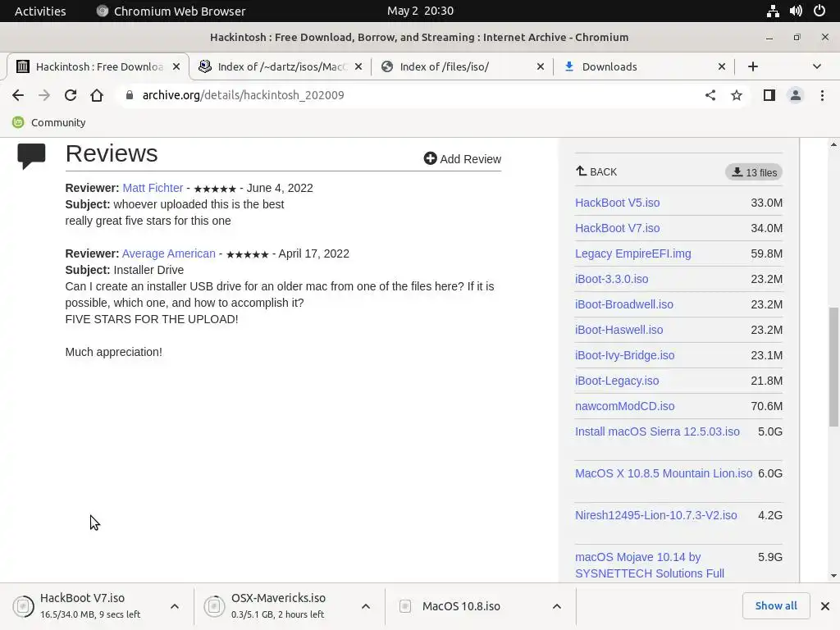Share this page via share icon
The image size is (840, 630).
click(x=710, y=95)
